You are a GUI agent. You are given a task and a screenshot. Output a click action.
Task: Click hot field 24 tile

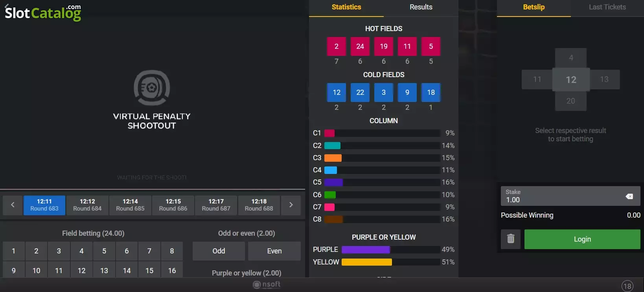click(360, 46)
